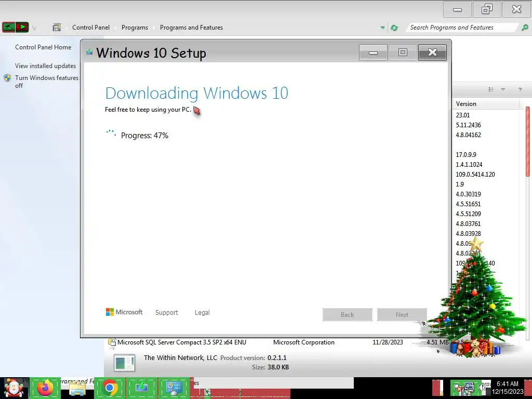Click the 11/28/2023 install date cell
This screenshot has height=399, width=532.
coord(388,342)
